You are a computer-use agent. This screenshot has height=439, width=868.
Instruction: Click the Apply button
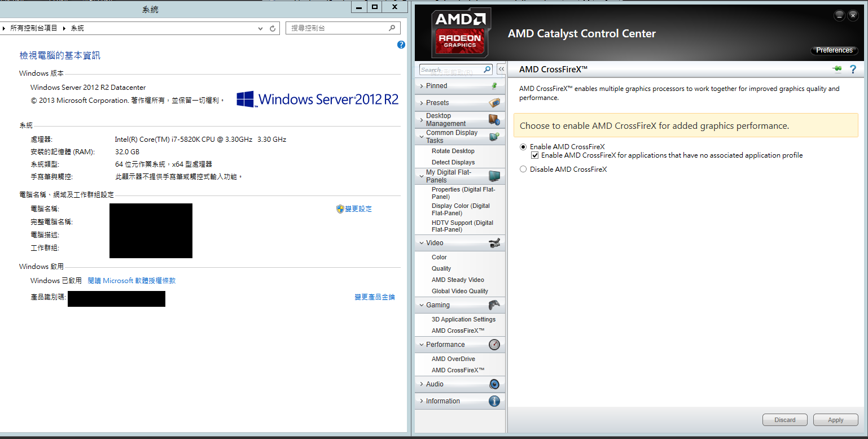click(x=835, y=420)
